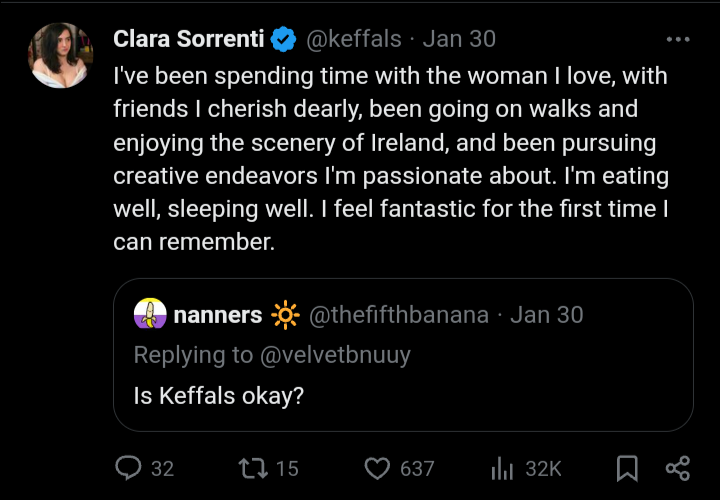
Task: Click the repost arrows icon
Action: (x=251, y=468)
